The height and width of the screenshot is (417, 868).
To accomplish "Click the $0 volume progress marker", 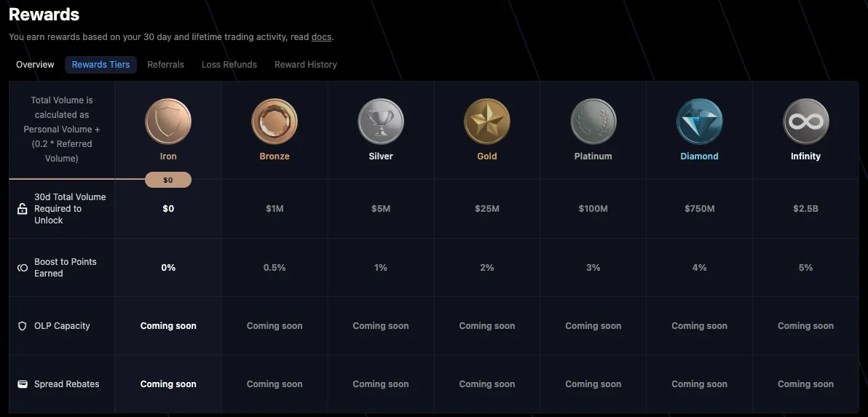I will coord(168,180).
